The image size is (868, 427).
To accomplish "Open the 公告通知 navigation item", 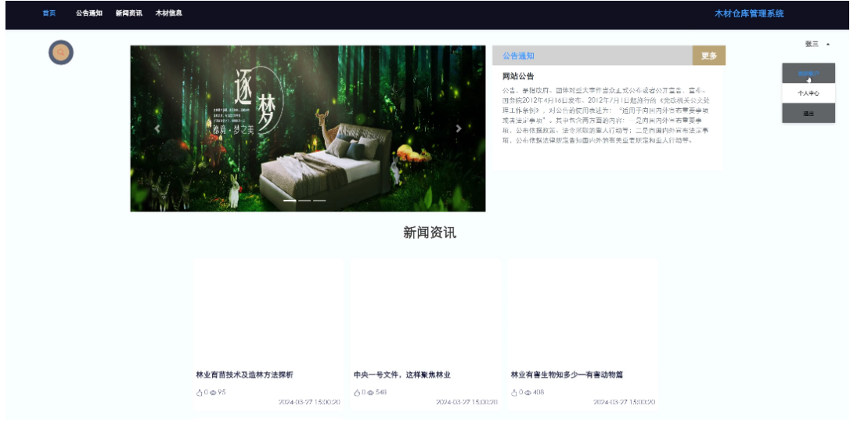I will pos(89,13).
